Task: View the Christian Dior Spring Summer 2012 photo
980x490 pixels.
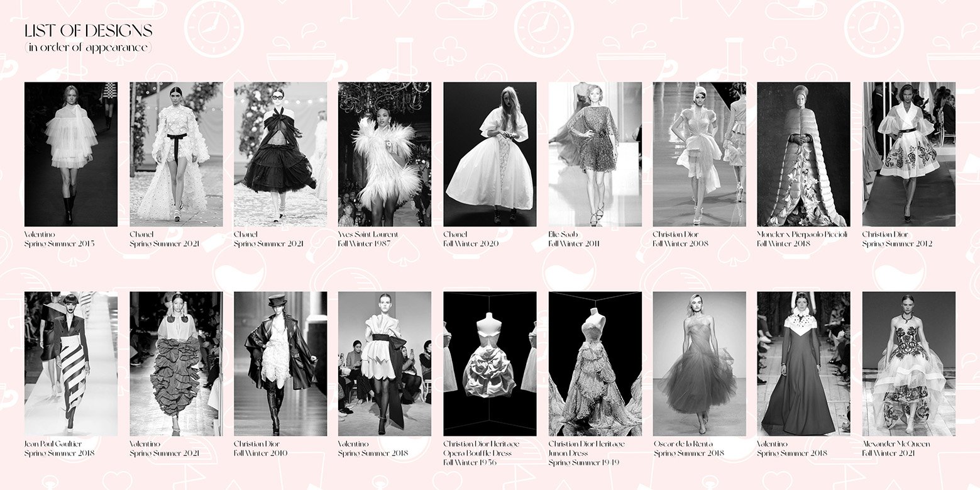Action: pyautogui.click(x=908, y=154)
